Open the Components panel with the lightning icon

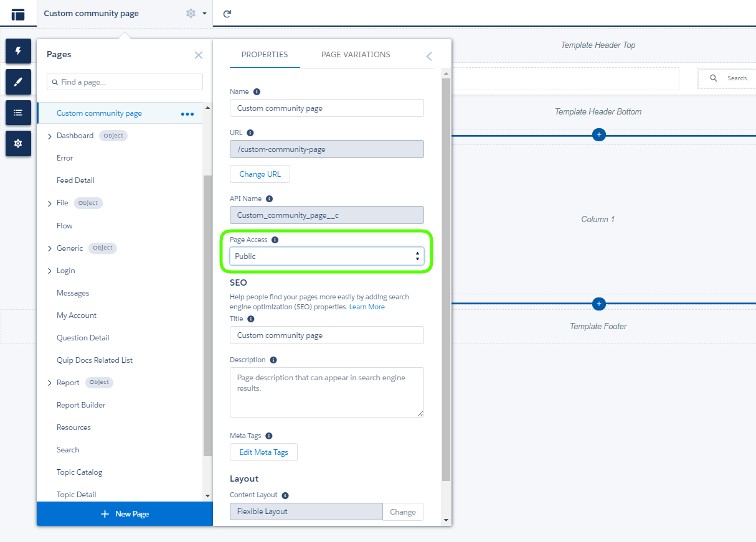click(x=18, y=51)
